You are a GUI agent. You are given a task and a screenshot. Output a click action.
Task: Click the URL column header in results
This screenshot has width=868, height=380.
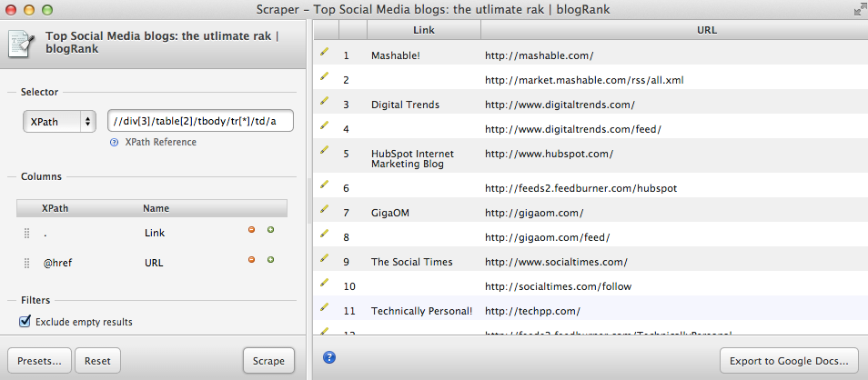[x=707, y=30]
